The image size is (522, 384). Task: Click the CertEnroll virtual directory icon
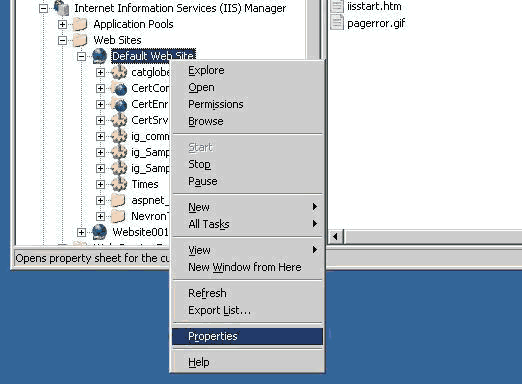(x=119, y=104)
